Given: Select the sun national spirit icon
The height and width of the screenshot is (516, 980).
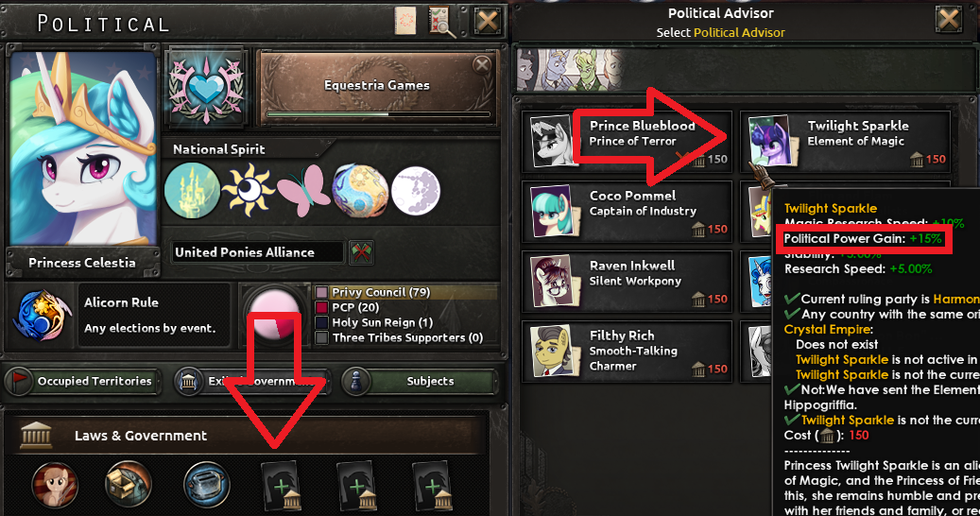Looking at the screenshot, I should tap(249, 190).
